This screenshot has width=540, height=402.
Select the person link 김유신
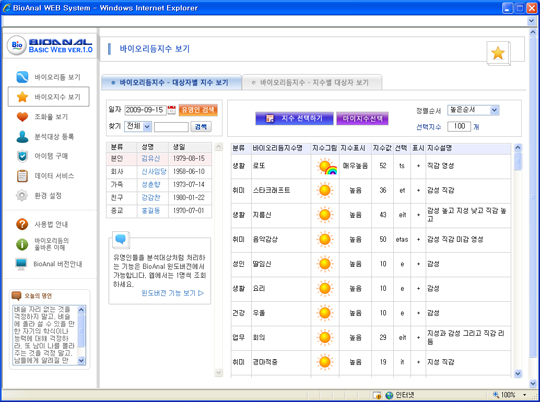point(151,158)
